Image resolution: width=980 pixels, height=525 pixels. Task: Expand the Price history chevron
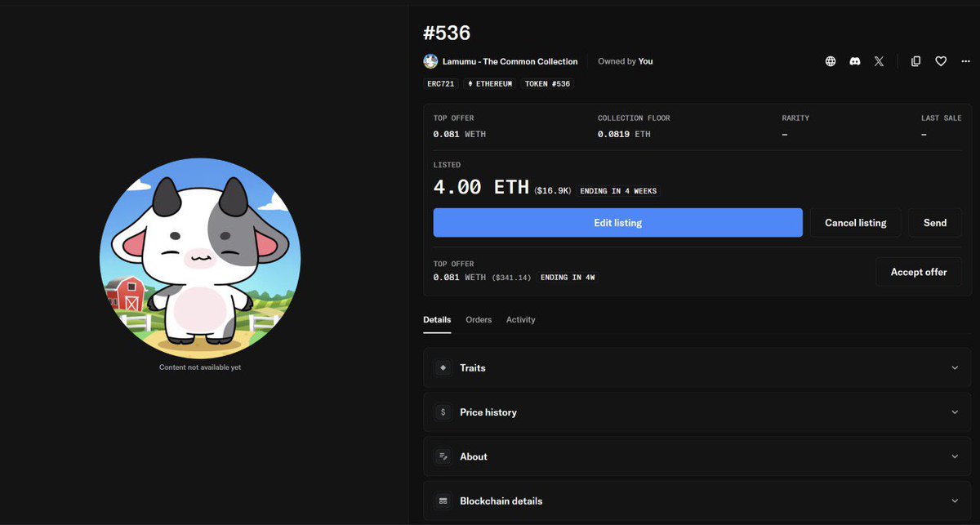[x=955, y=412]
